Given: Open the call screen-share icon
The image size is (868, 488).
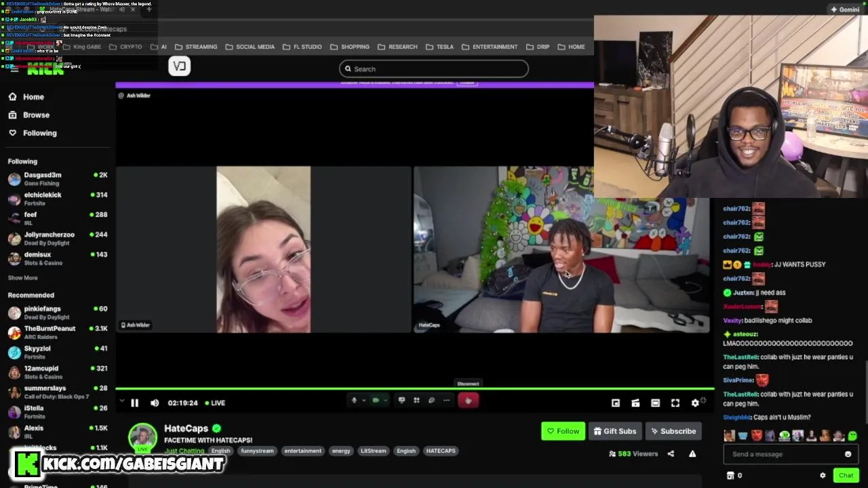Looking at the screenshot, I should (x=401, y=401).
